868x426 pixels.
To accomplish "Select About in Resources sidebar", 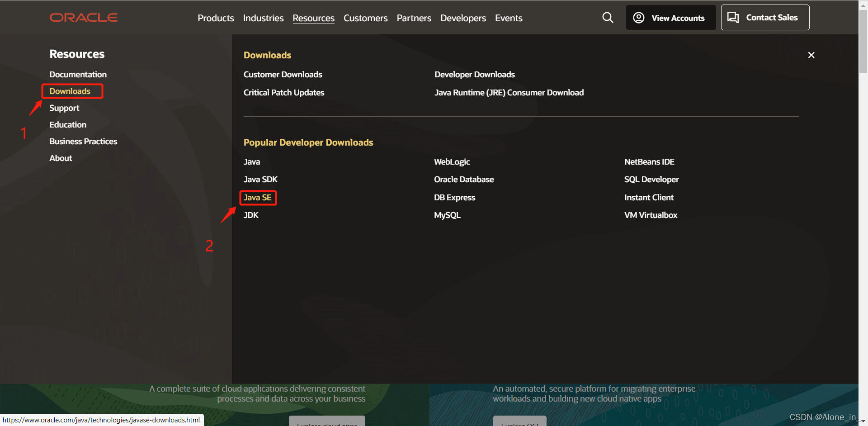I will pyautogui.click(x=61, y=158).
